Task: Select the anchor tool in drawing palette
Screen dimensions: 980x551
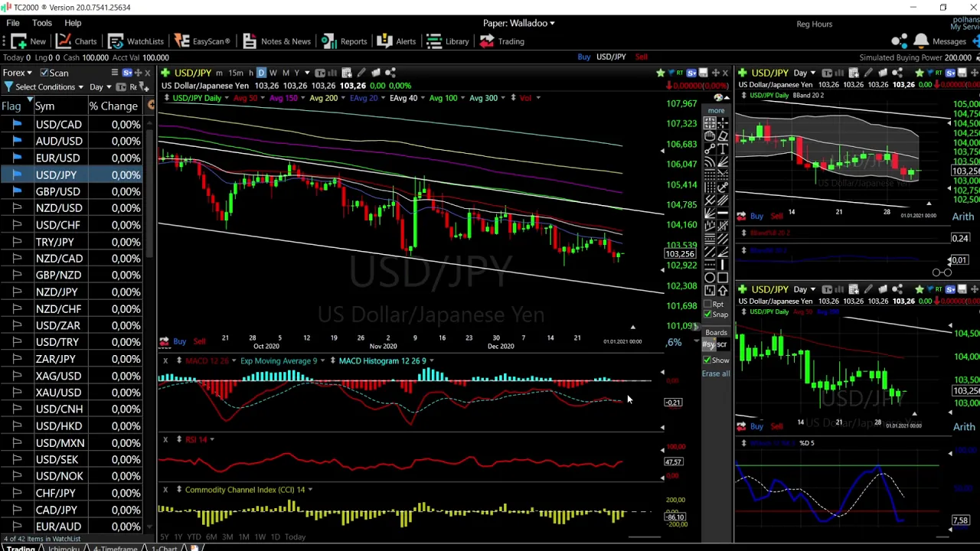Action: pyautogui.click(x=723, y=187)
